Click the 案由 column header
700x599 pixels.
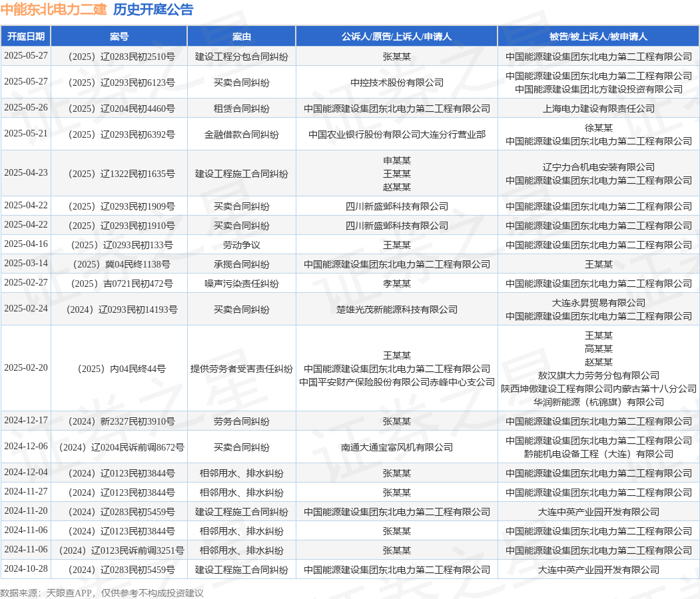(242, 36)
